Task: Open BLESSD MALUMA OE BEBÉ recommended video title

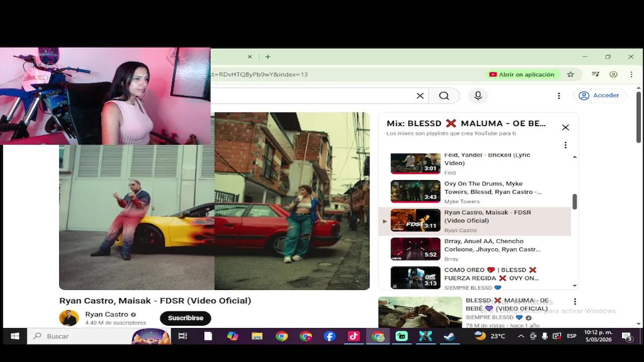Action: coord(507,304)
